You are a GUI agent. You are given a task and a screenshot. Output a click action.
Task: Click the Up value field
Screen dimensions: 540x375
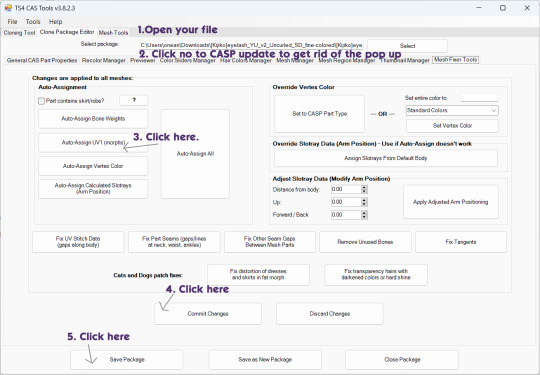[346, 202]
